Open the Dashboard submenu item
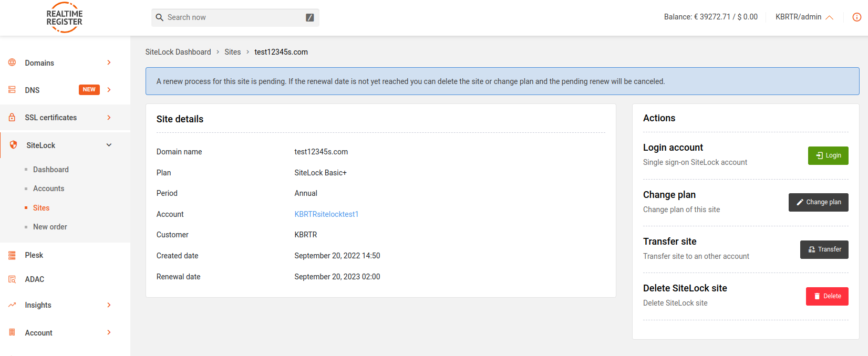Viewport: 868px width, 356px height. 51,170
